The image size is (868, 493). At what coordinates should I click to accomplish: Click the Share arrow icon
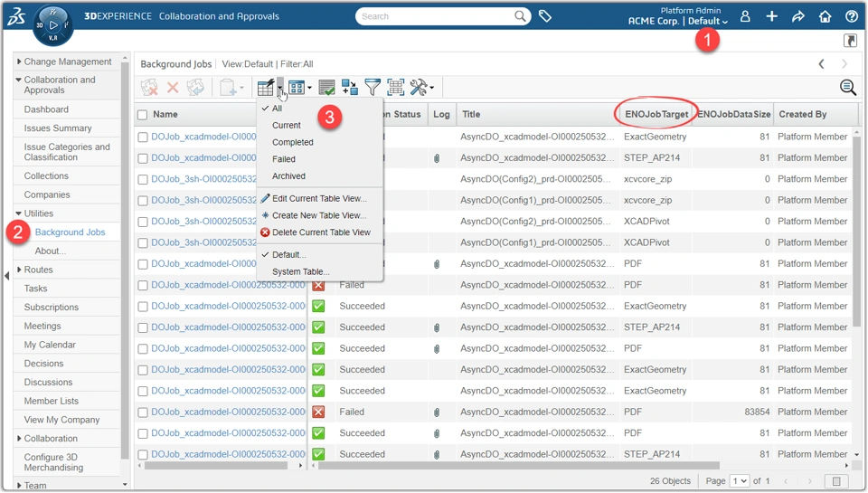pyautogui.click(x=798, y=16)
